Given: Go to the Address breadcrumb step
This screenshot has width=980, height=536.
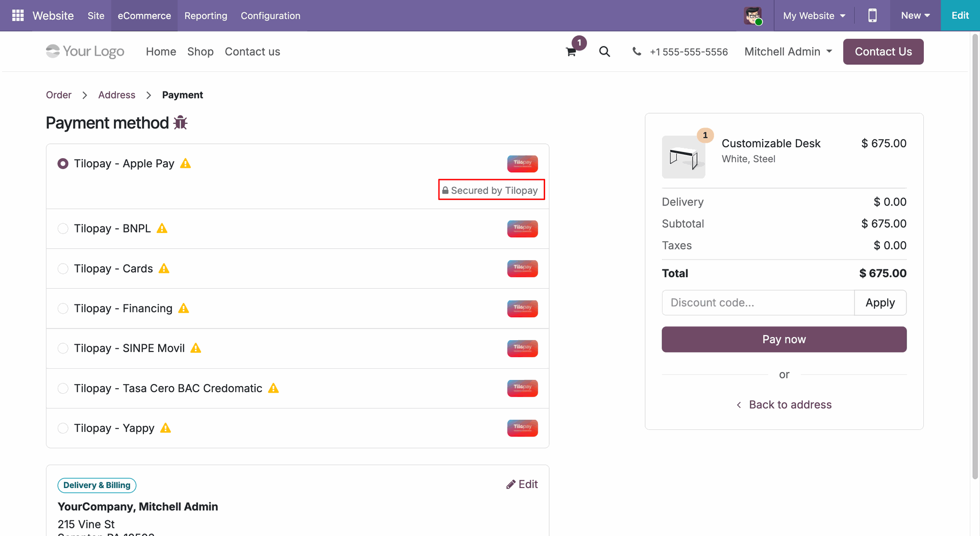Looking at the screenshot, I should click(117, 95).
